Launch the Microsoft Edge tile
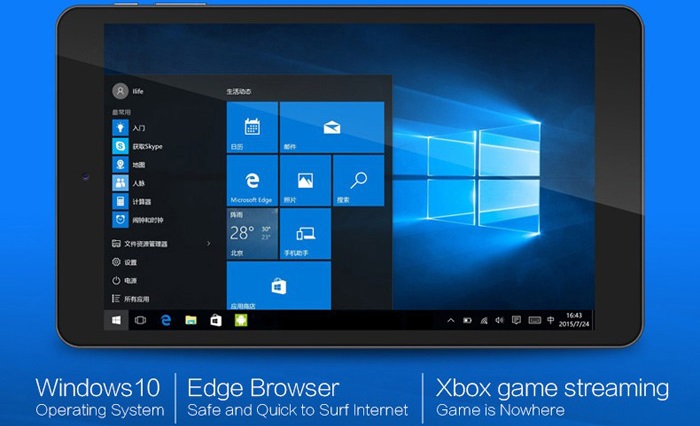Screen dimensions: 700x426 tap(252, 180)
